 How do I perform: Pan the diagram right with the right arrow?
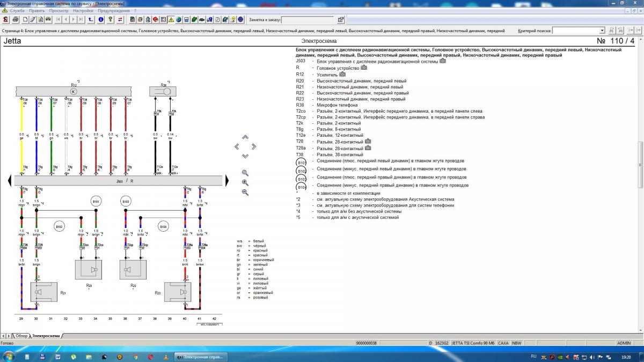[x=254, y=146]
